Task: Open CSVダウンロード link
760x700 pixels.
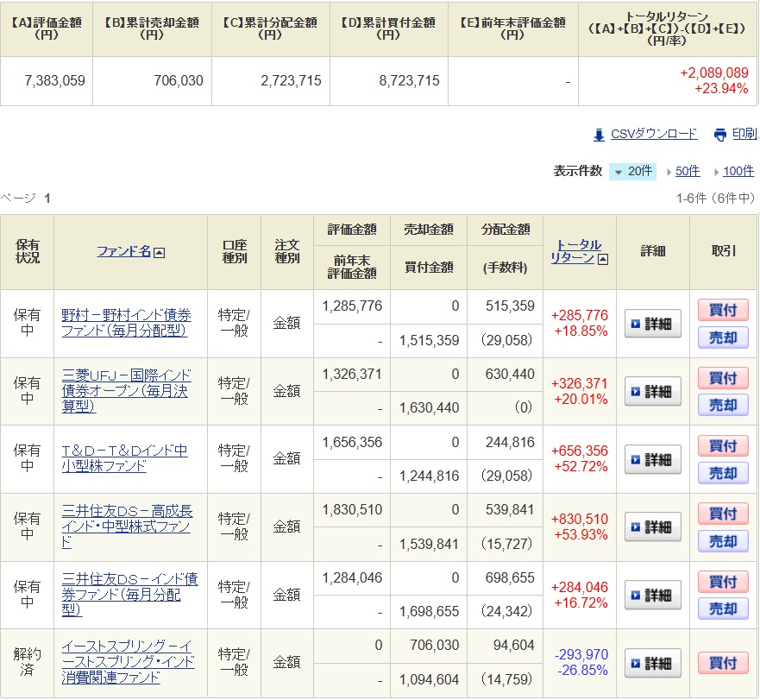Action: point(653,134)
